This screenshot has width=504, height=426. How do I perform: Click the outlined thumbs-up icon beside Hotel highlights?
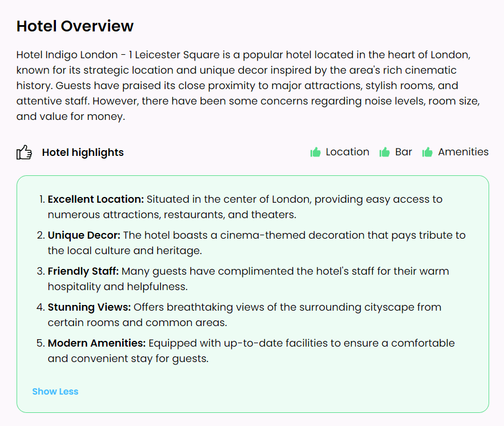[24, 152]
